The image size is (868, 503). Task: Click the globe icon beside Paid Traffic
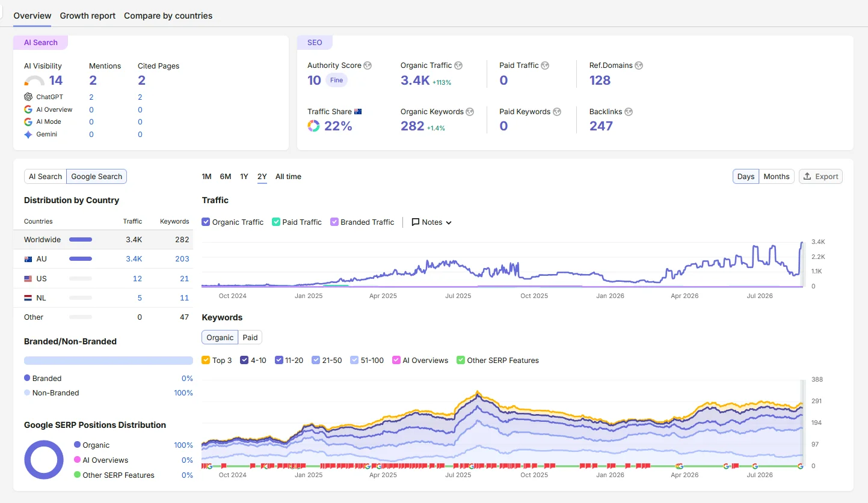pos(545,66)
